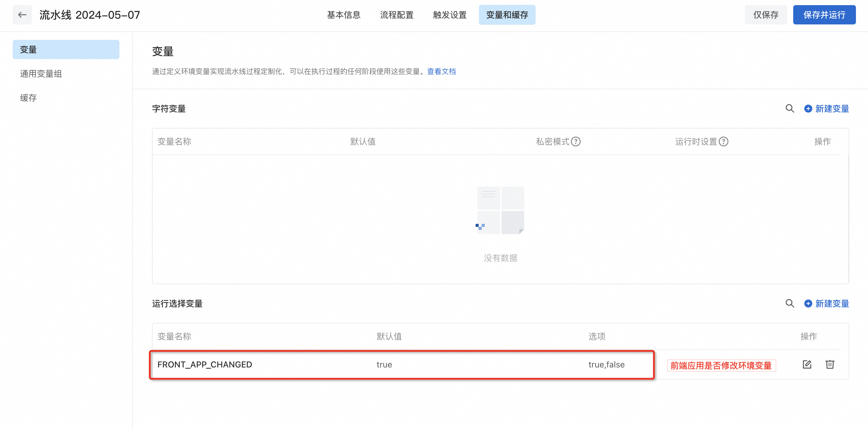The width and height of the screenshot is (868, 429).
Task: Click the FRONT_APP_CHANGED variable name
Action: 204,364
